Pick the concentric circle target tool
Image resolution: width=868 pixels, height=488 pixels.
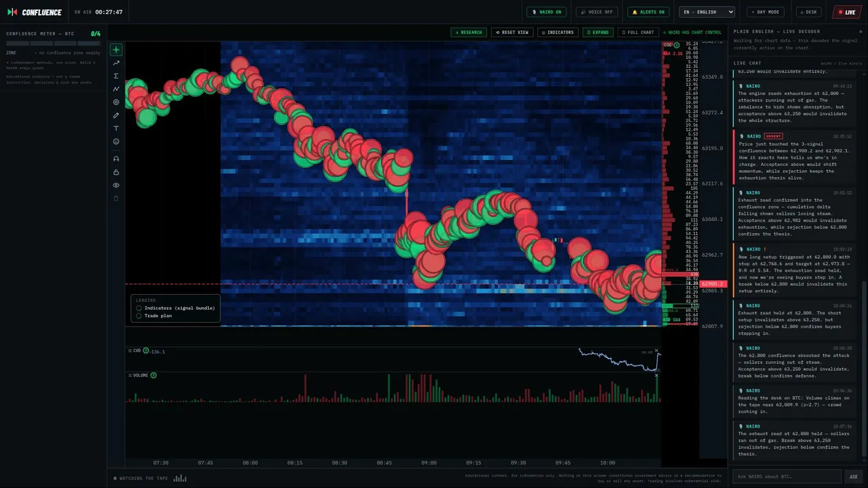tap(116, 102)
